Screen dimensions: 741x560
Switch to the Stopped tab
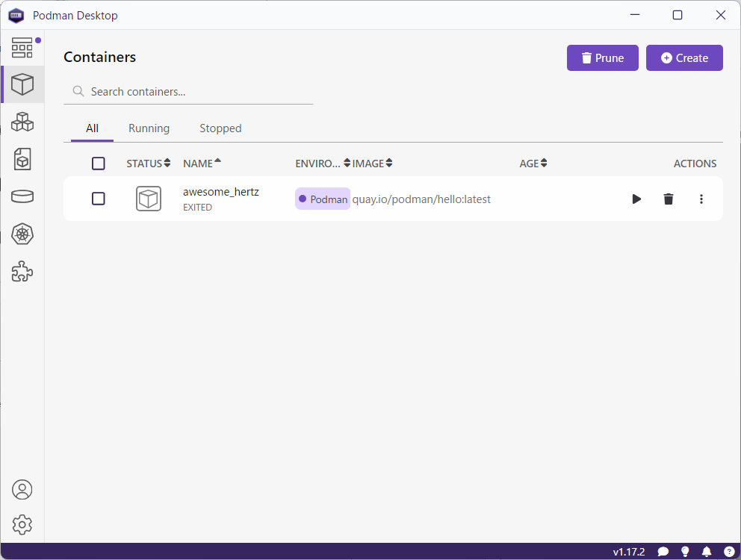(220, 128)
